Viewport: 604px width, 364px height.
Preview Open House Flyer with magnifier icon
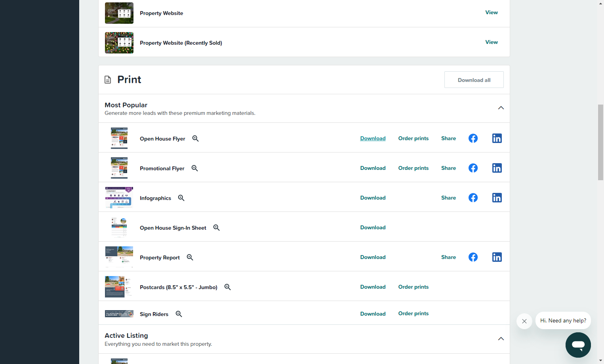[x=195, y=138]
